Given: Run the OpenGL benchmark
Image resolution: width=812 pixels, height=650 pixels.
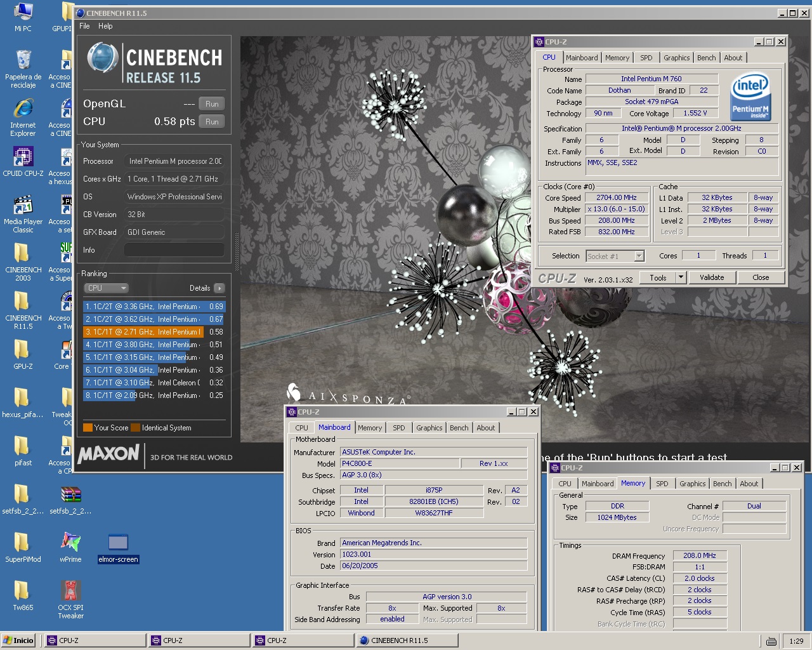Looking at the screenshot, I should click(x=212, y=104).
